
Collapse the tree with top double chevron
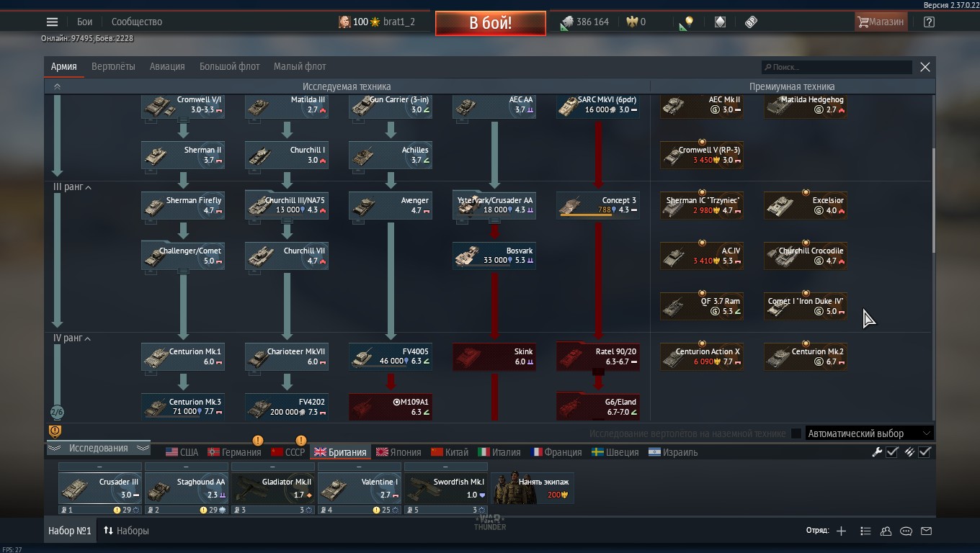coord(57,86)
